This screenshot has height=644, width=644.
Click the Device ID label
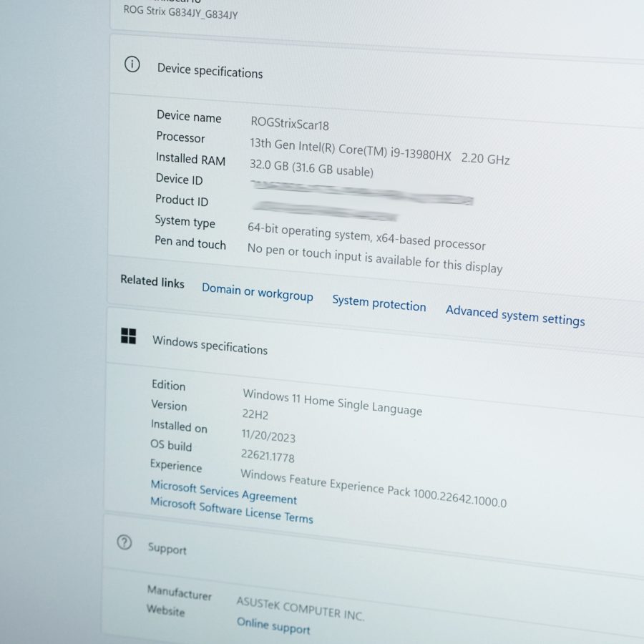[179, 179]
